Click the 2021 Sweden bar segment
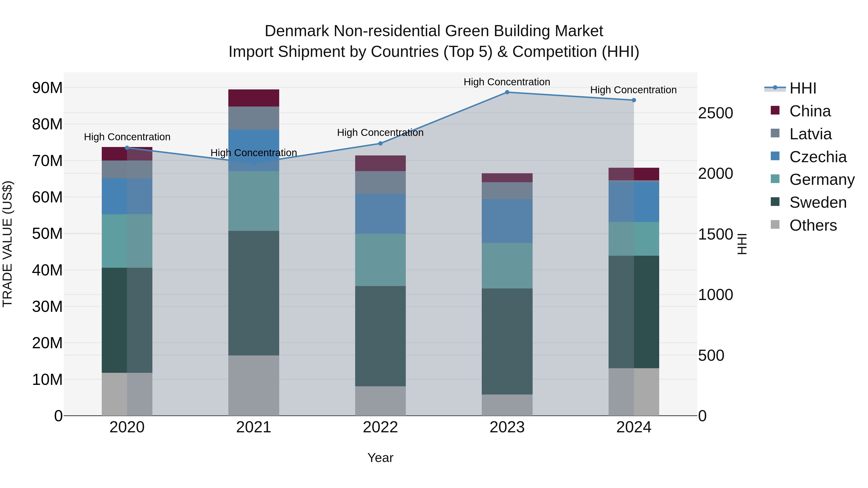This screenshot has height=488, width=868. [254, 293]
